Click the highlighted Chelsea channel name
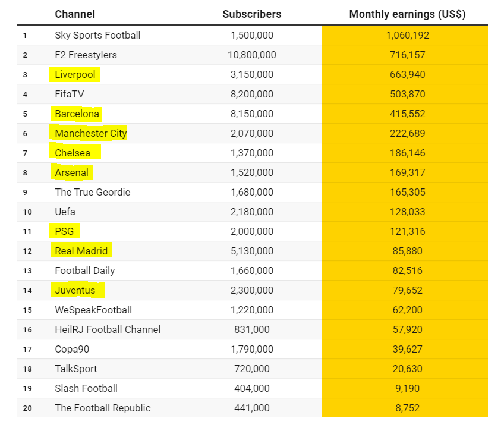Screen dimensions: 504x431 click(x=73, y=153)
